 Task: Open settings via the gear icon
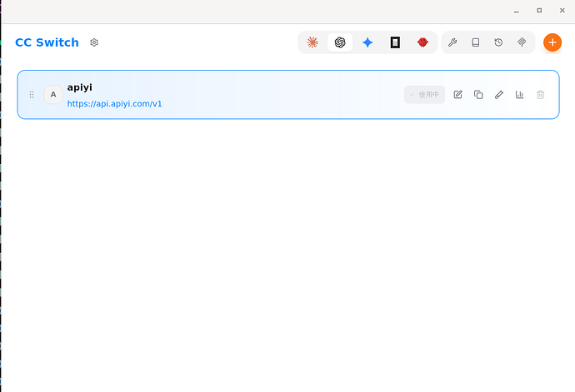(94, 42)
